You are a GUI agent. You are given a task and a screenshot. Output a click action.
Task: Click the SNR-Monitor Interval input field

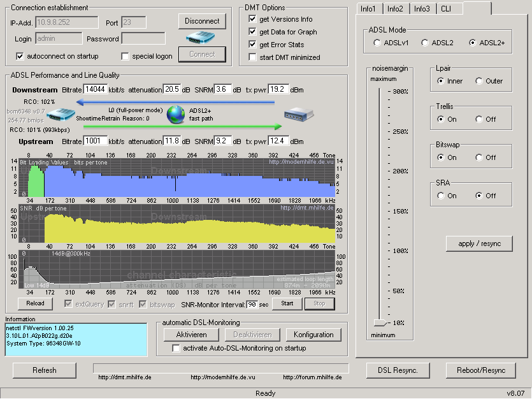(250, 304)
